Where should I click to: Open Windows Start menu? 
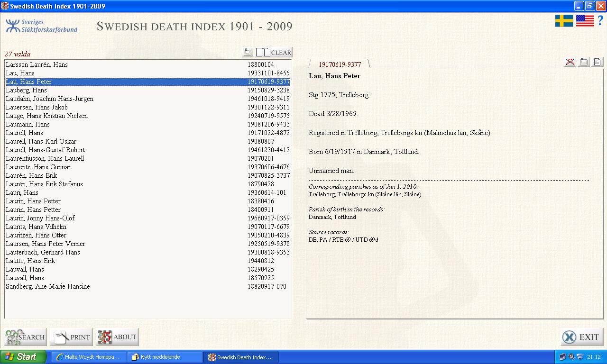(23, 357)
